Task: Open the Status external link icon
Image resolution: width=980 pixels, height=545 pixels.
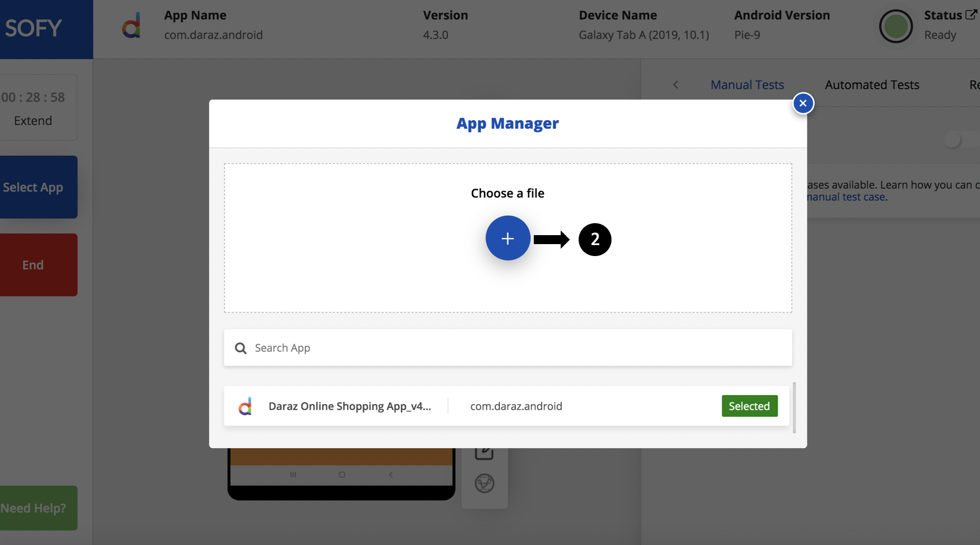Action: coord(971,14)
